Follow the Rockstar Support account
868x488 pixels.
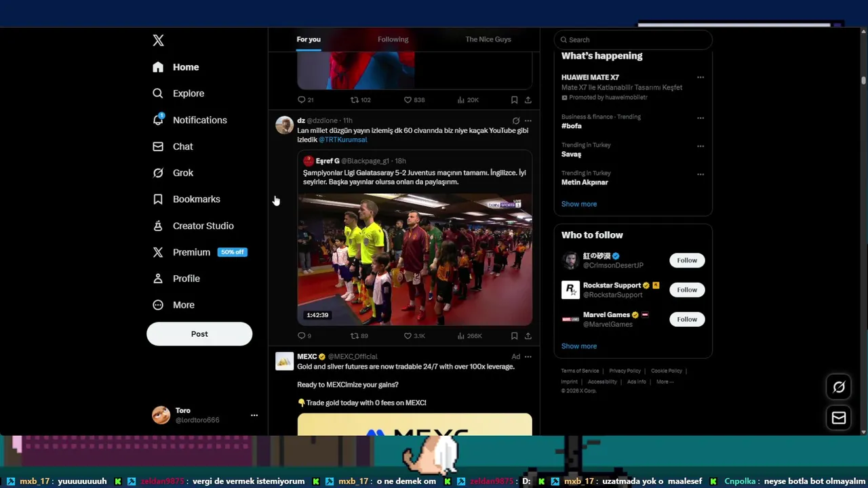point(687,289)
